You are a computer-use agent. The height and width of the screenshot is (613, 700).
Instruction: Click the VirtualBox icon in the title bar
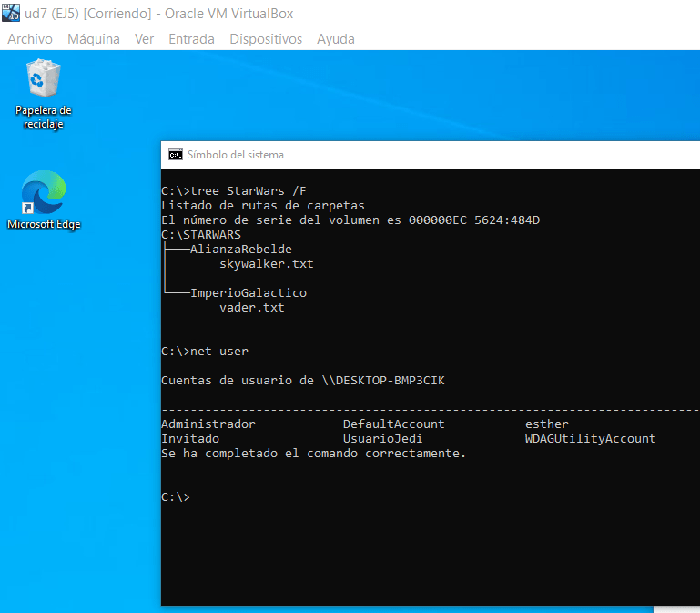pyautogui.click(x=11, y=13)
